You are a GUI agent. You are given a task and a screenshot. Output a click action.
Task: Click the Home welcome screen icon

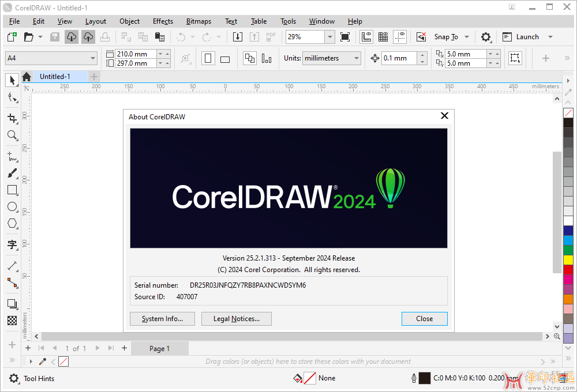[x=27, y=77]
